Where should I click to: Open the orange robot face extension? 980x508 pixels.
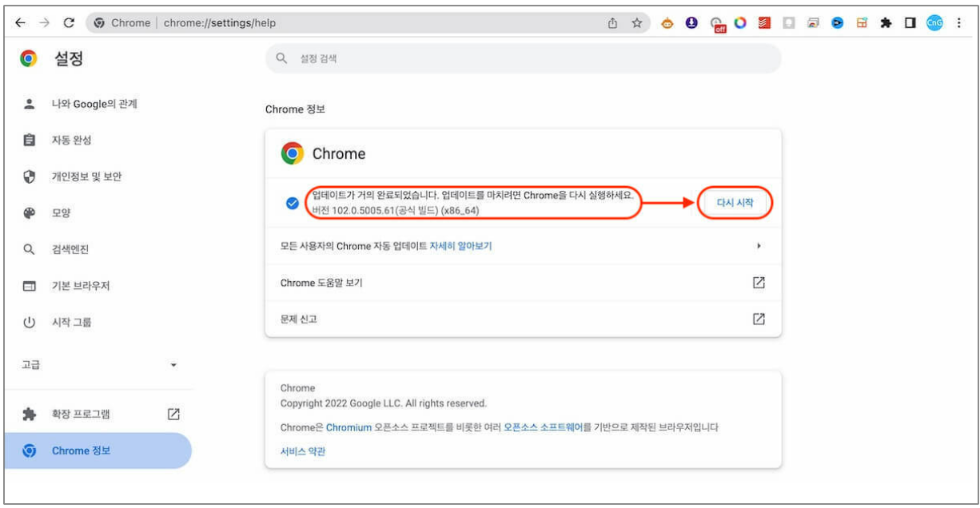coord(667,23)
